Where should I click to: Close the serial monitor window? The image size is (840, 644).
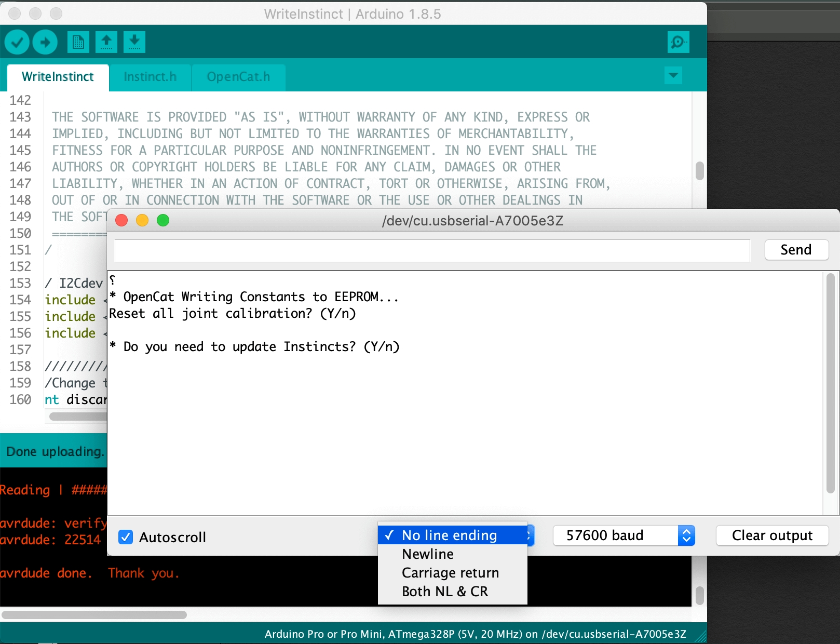[x=121, y=220]
